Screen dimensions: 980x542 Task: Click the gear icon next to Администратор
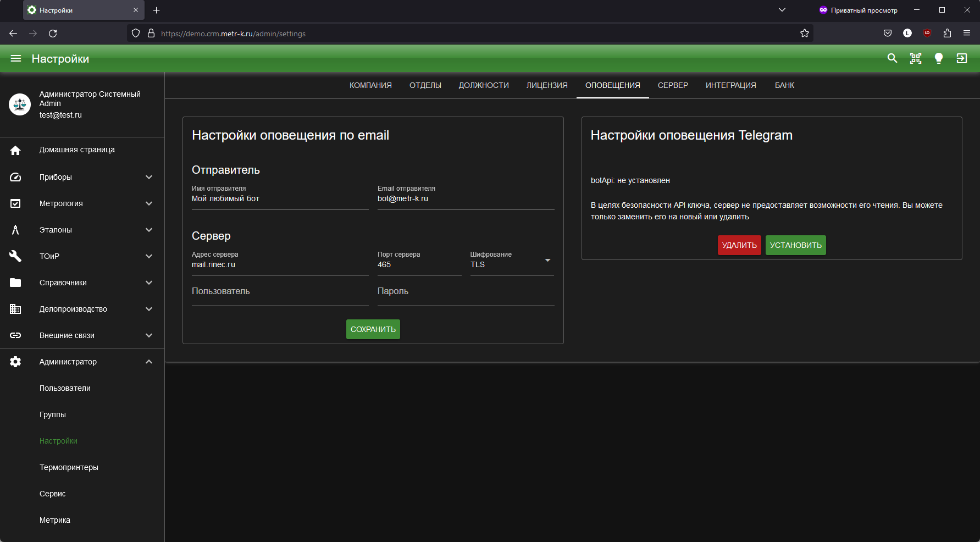coord(15,362)
